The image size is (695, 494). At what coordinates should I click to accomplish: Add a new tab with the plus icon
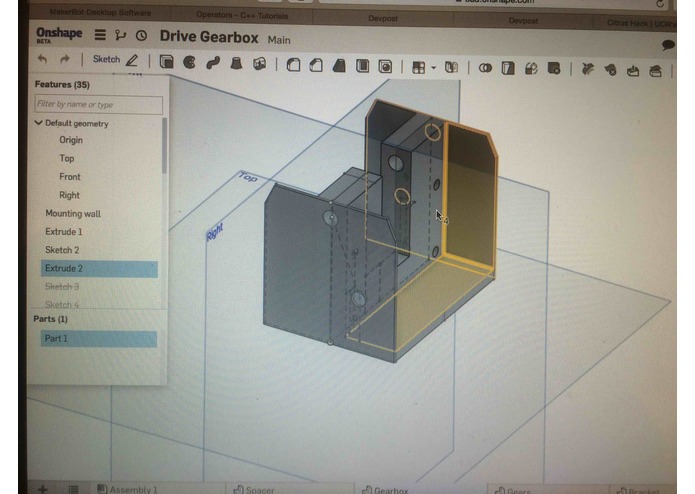[x=43, y=489]
